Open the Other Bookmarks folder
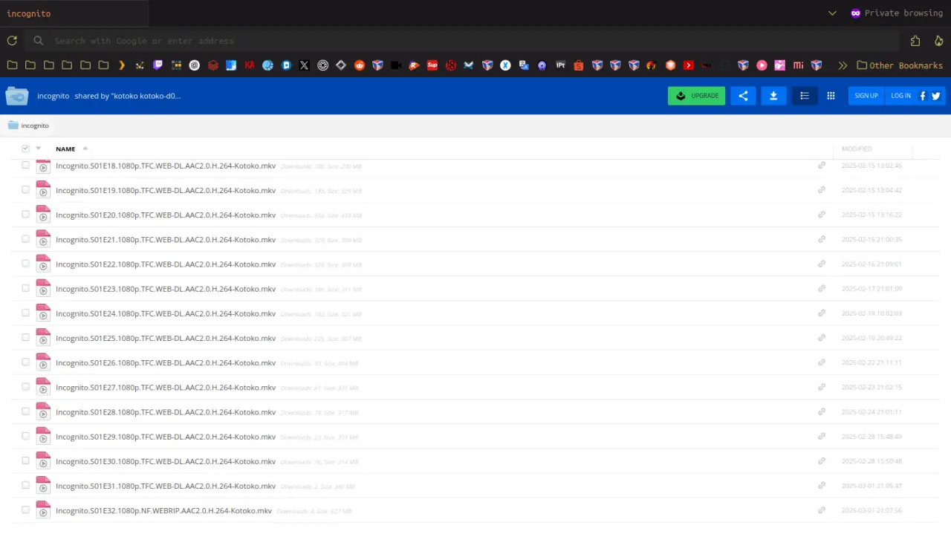951x560 pixels. [900, 65]
